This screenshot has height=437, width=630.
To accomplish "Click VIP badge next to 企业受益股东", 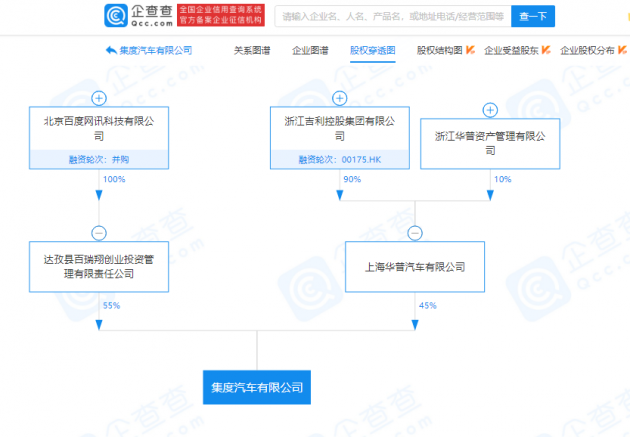I will [546, 50].
